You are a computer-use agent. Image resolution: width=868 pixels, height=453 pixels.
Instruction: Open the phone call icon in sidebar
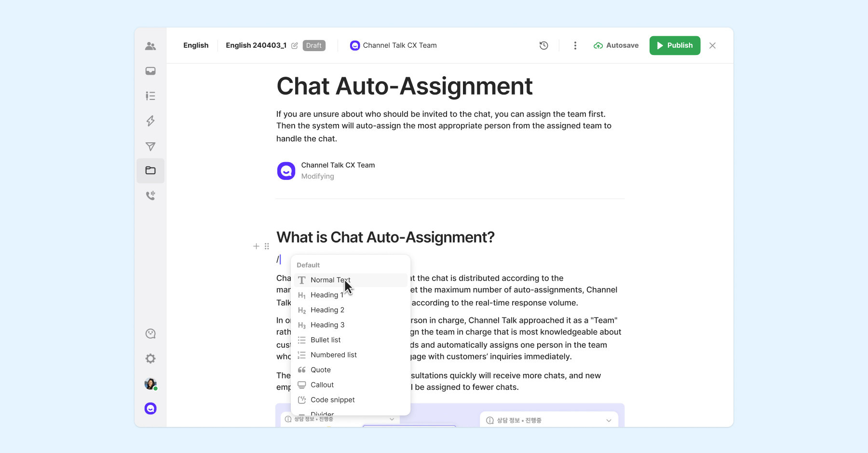click(150, 195)
